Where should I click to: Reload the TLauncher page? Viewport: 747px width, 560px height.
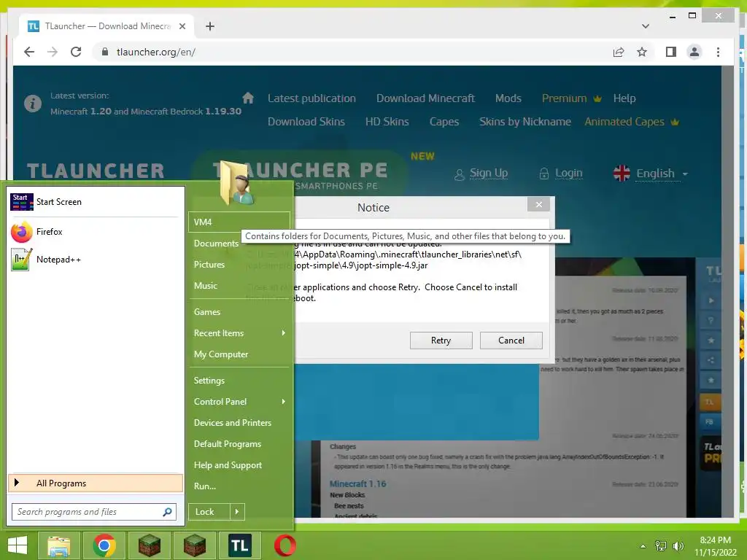tap(76, 52)
